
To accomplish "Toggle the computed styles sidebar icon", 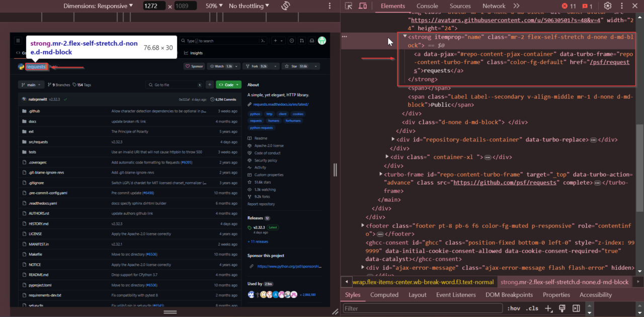I will [576, 308].
